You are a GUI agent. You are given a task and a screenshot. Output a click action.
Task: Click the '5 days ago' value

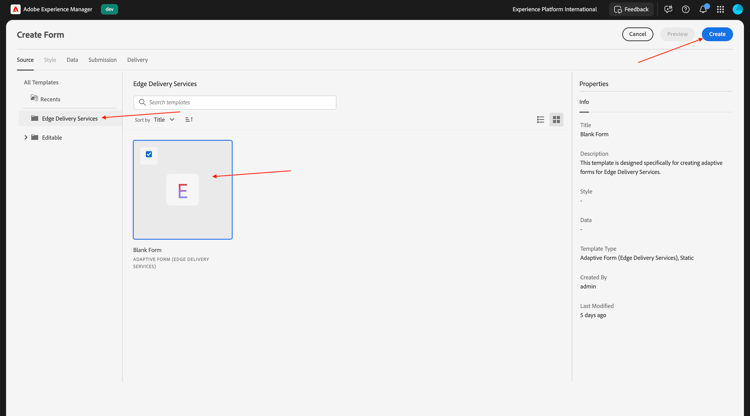(x=593, y=315)
